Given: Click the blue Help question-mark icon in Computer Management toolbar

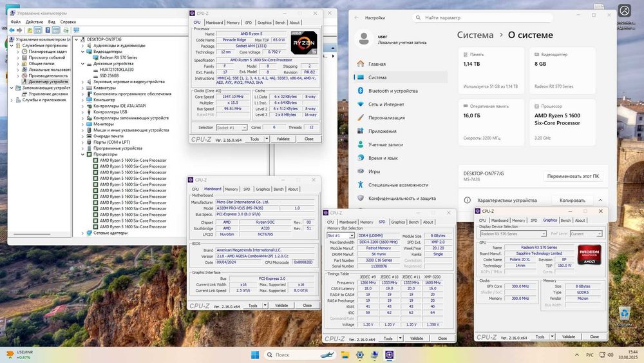Looking at the screenshot, I should (48, 30).
